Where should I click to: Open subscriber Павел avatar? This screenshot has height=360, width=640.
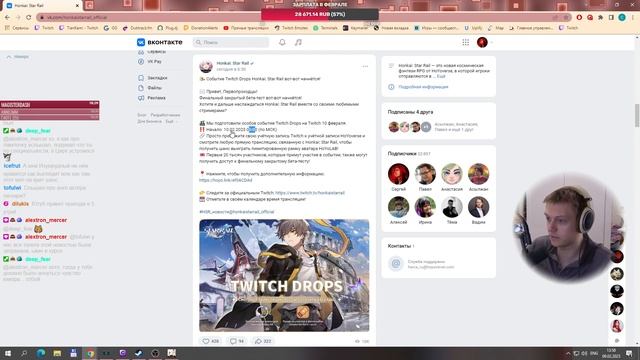pyautogui.click(x=425, y=174)
